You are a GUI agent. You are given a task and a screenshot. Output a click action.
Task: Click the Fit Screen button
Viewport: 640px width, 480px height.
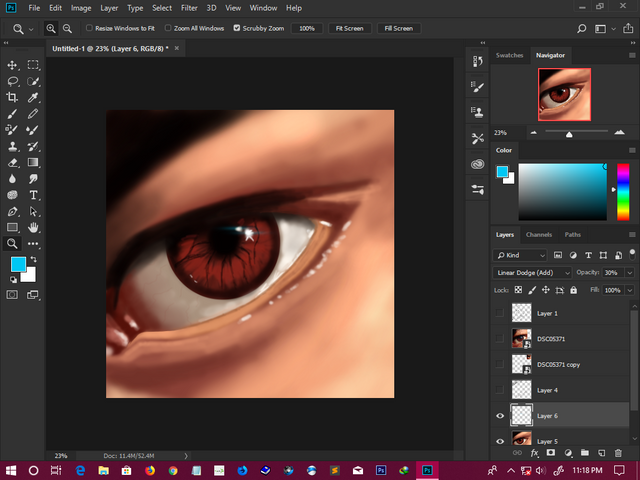(349, 29)
